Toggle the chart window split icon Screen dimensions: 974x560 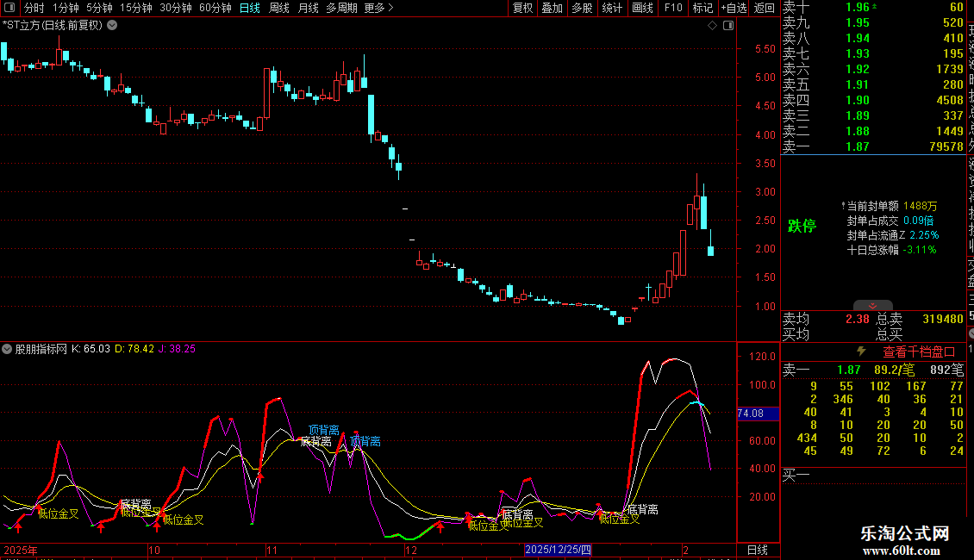click(728, 26)
